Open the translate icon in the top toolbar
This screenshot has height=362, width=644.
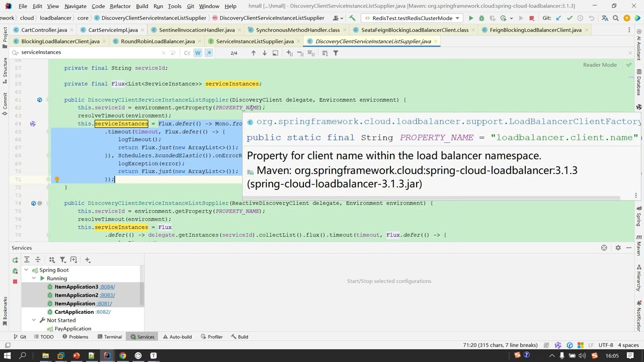click(x=604, y=18)
